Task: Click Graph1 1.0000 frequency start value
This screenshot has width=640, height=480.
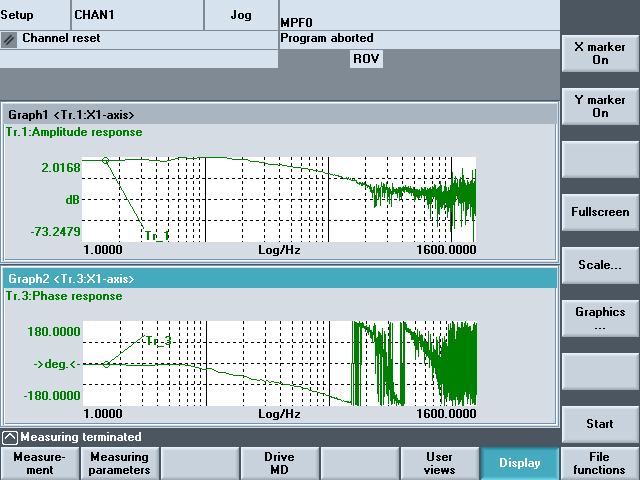Action: tap(103, 250)
